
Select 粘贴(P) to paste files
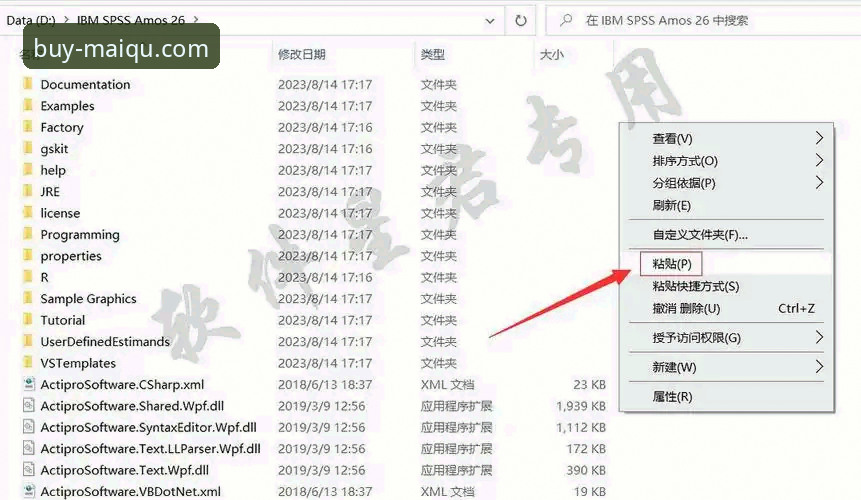726,264
